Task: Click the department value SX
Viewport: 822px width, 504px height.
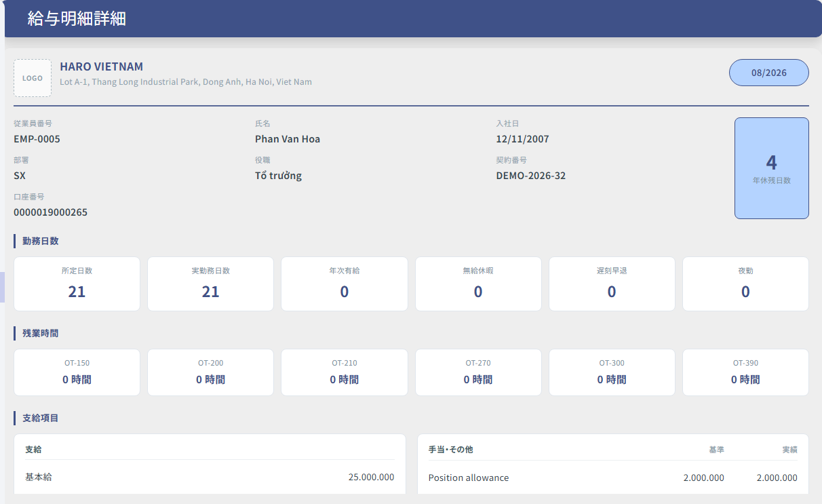Action: coord(20,176)
